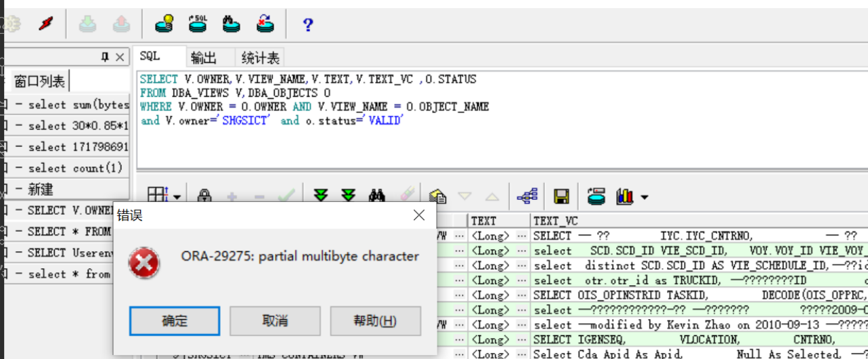Click the binoculars database find icon in top toolbar

tap(232, 25)
